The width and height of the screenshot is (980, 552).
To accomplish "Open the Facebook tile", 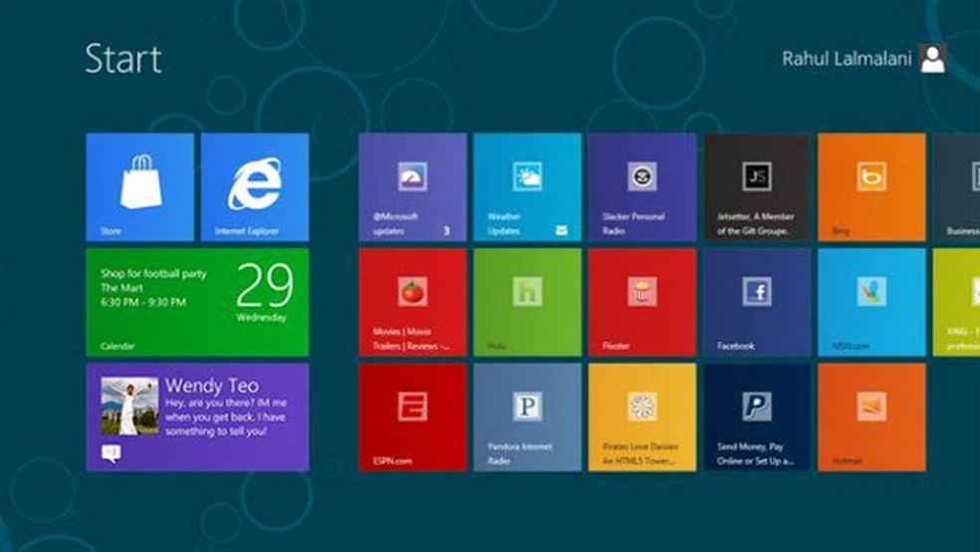I will [757, 302].
